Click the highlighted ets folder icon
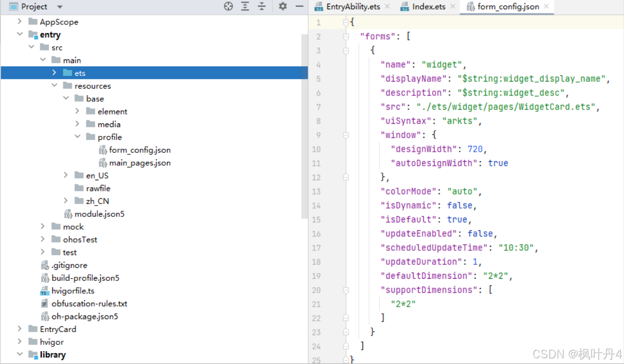 pyautogui.click(x=67, y=73)
